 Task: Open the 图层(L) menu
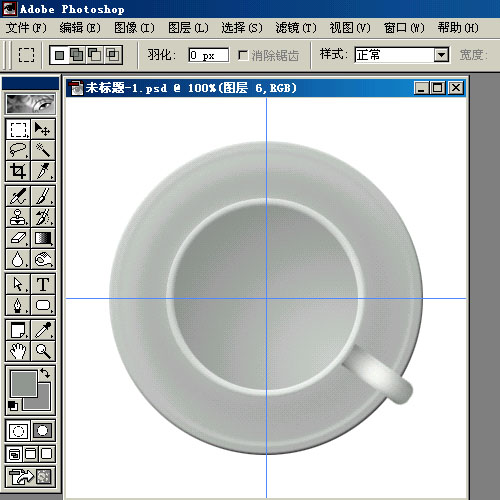point(188,28)
